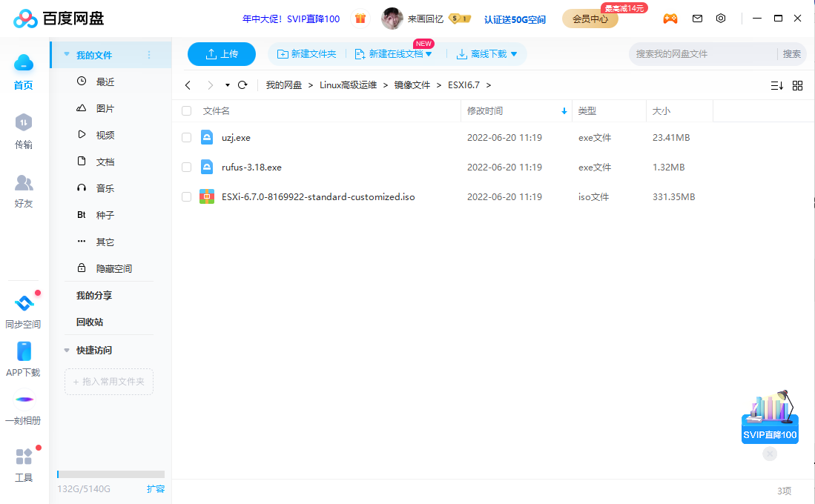
Task: Open the 好友 friends icon
Action: 24,182
